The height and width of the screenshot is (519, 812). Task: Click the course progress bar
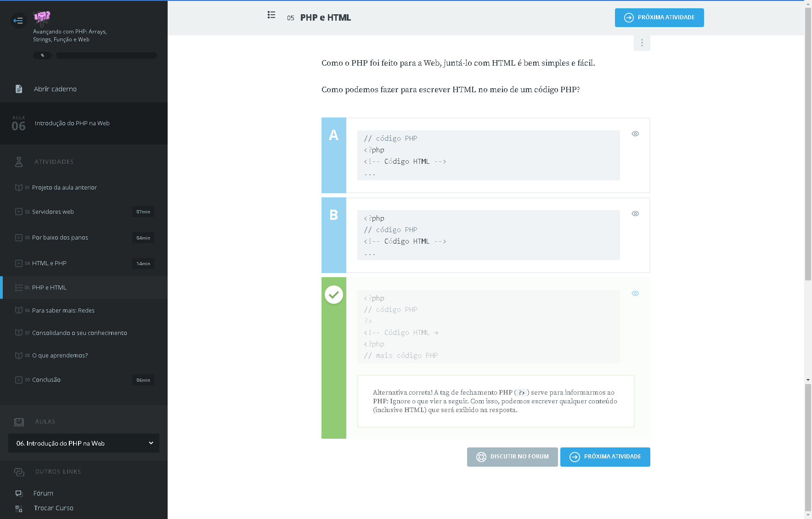coord(107,56)
